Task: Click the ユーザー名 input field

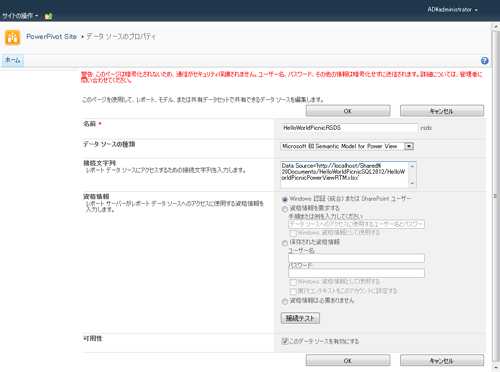Action: click(x=356, y=258)
